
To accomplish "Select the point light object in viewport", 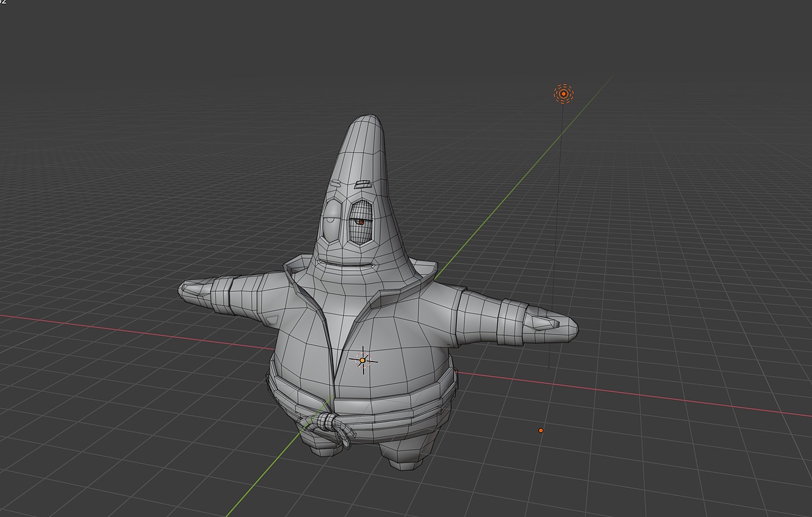I will (563, 94).
